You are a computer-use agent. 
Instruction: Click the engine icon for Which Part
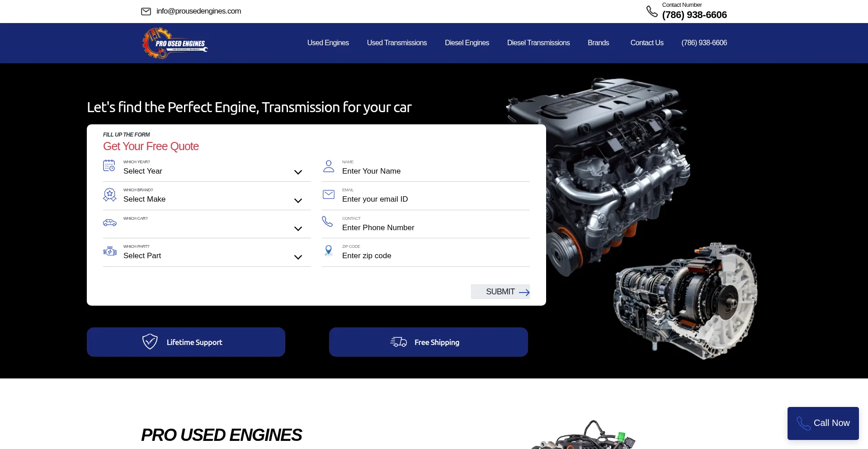[109, 251]
